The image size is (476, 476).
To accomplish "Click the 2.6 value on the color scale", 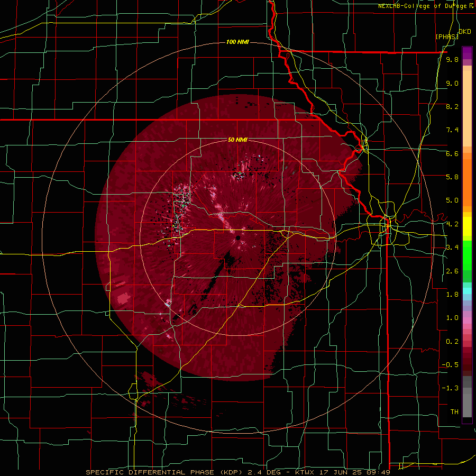I will [x=452, y=271].
